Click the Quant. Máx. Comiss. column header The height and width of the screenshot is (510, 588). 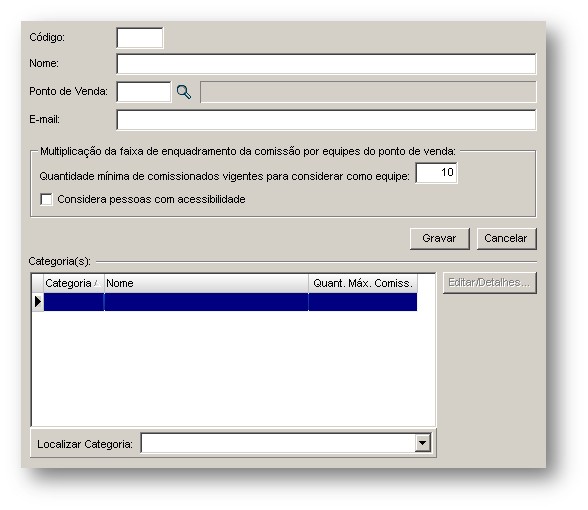[x=363, y=284]
